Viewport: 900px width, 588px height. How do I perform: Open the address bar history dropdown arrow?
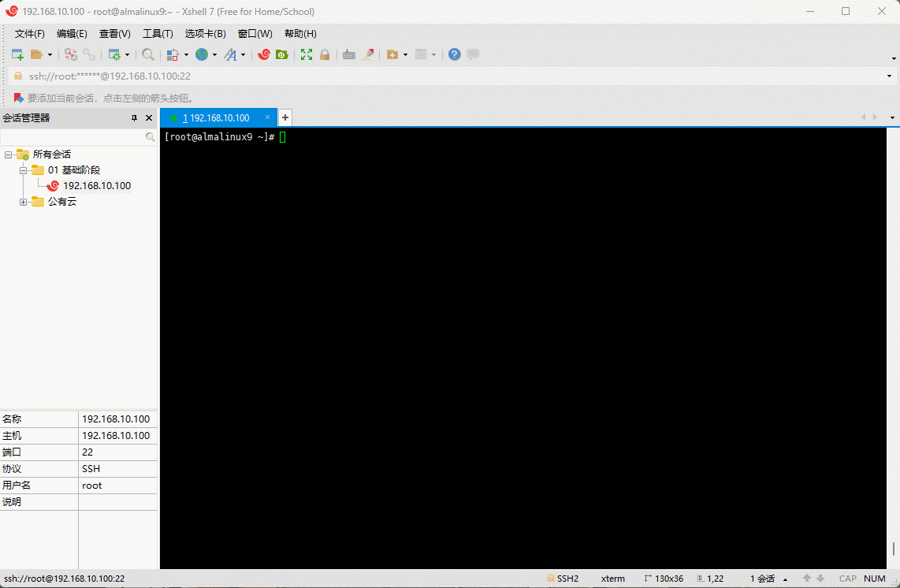(x=890, y=76)
